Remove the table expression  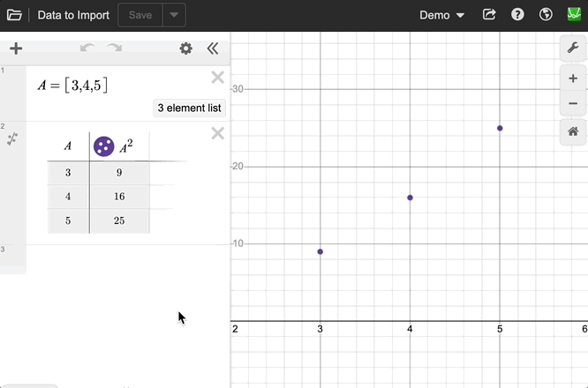[217, 133]
